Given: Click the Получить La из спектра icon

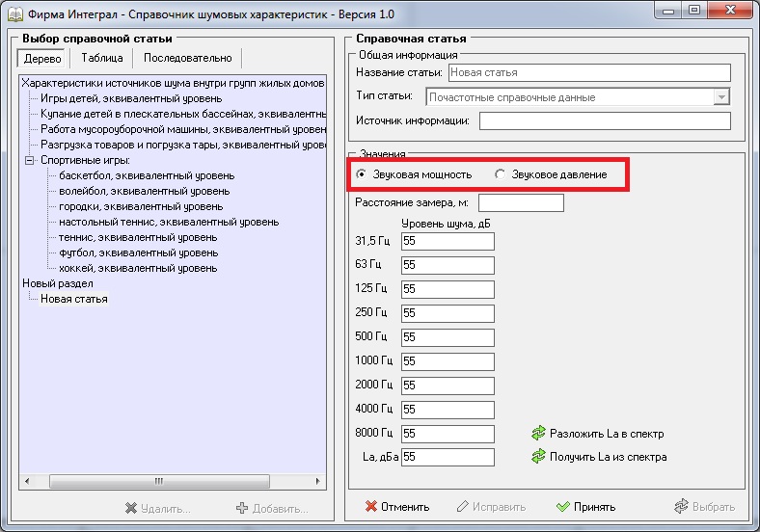Looking at the screenshot, I should (538, 457).
